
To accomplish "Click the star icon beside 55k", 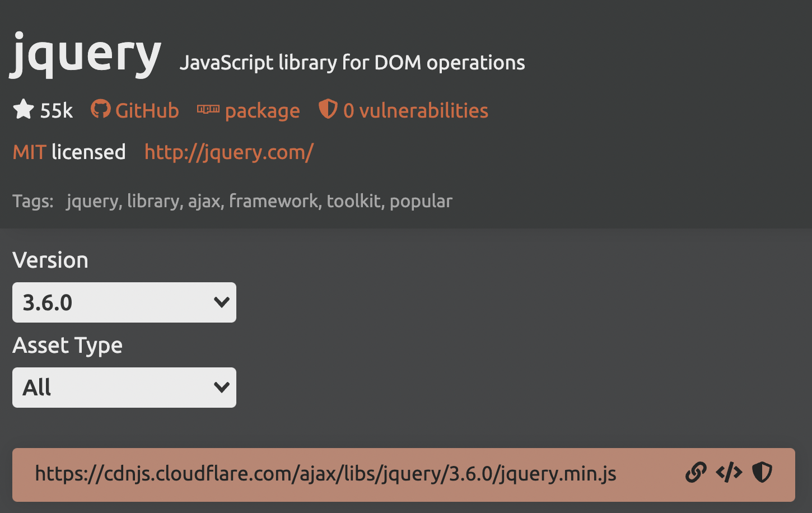I will pos(24,109).
